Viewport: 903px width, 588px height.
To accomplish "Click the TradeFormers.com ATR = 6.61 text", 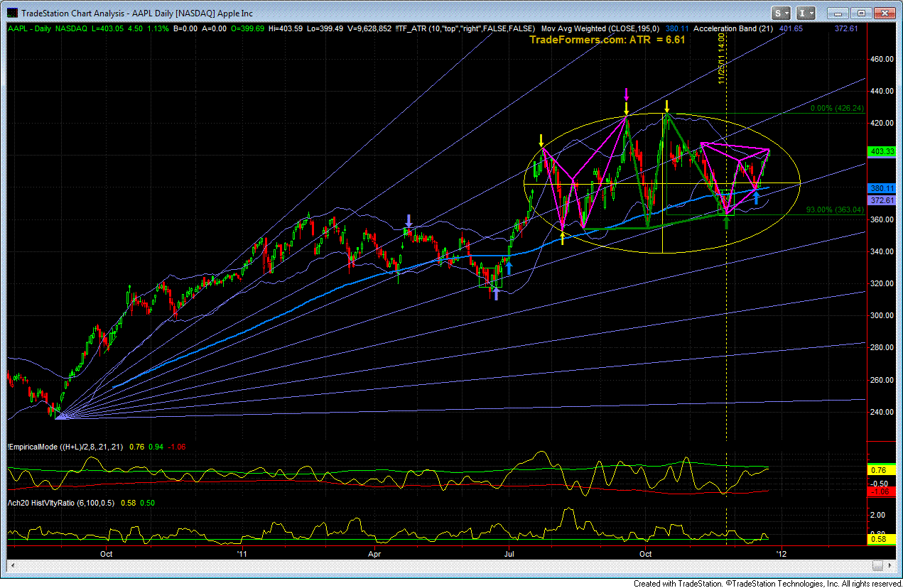I will 607,40.
